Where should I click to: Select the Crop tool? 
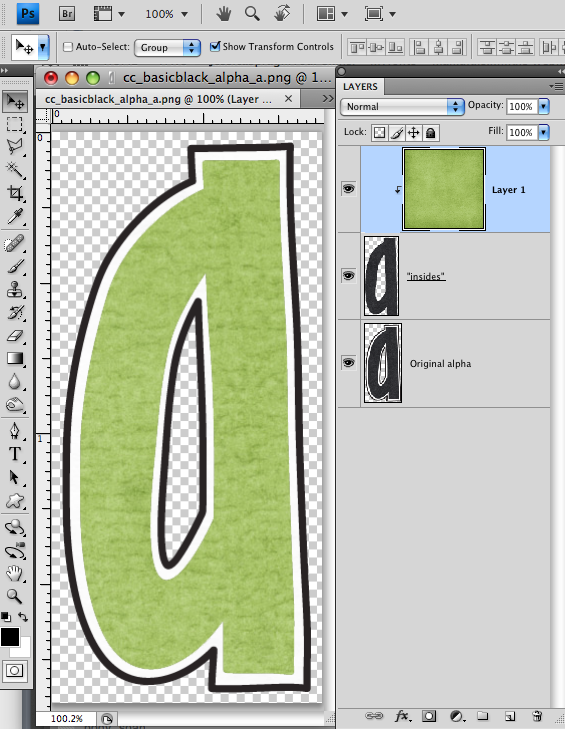[x=15, y=193]
